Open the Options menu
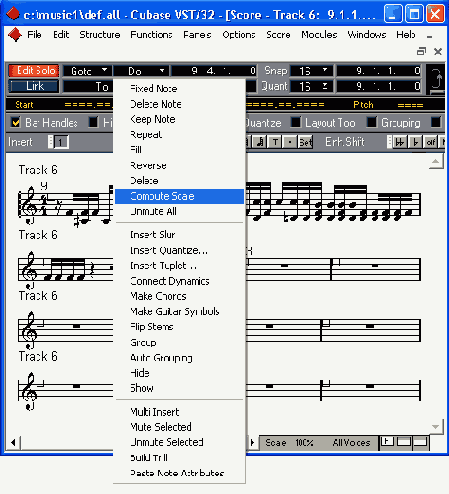 coord(239,35)
